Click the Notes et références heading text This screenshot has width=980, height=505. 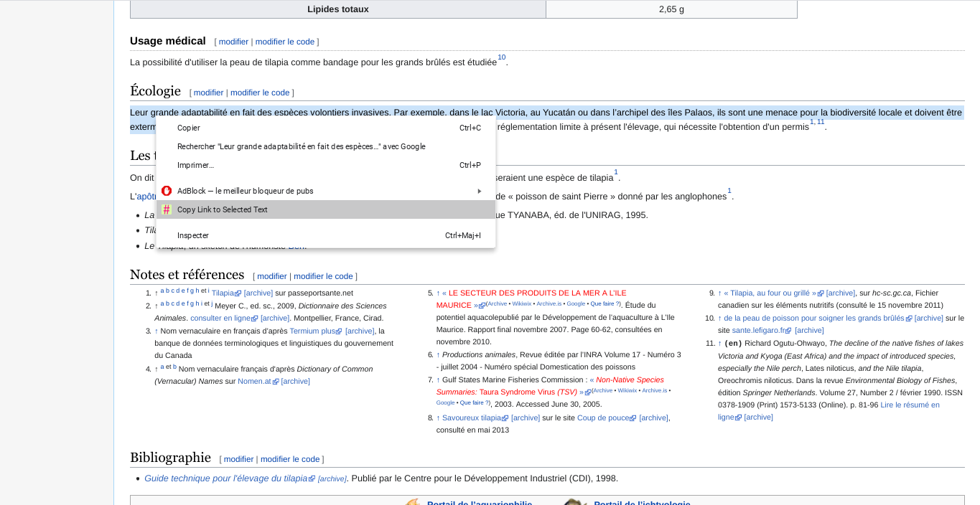[187, 275]
